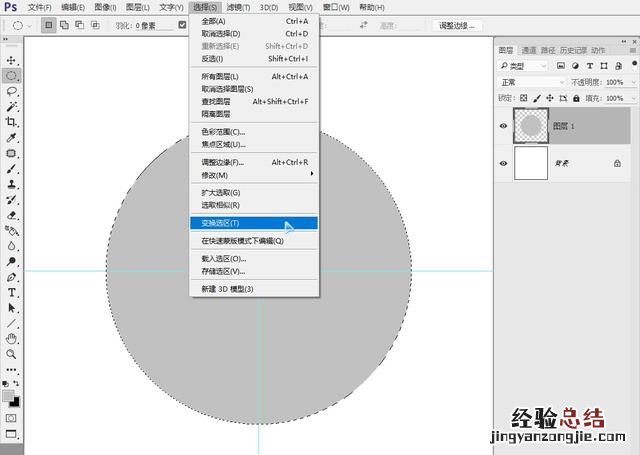Viewport: 640px width, 455px height.
Task: Select the Brush tool
Action: 11,169
